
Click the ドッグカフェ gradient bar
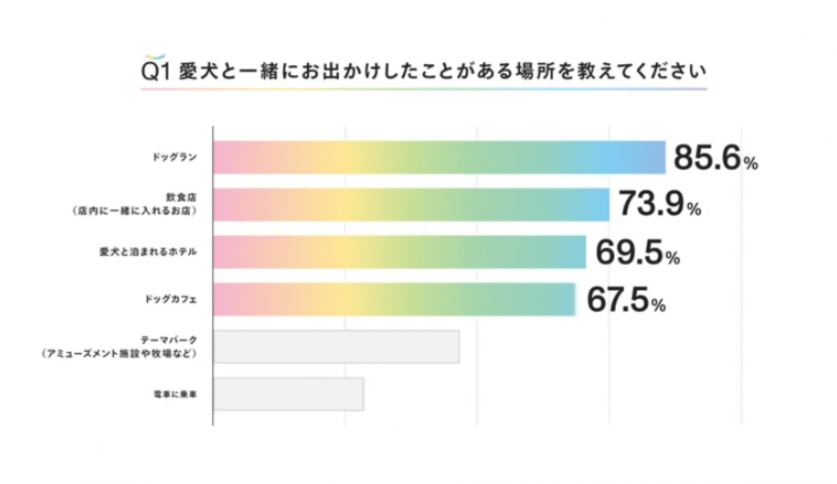point(395,299)
